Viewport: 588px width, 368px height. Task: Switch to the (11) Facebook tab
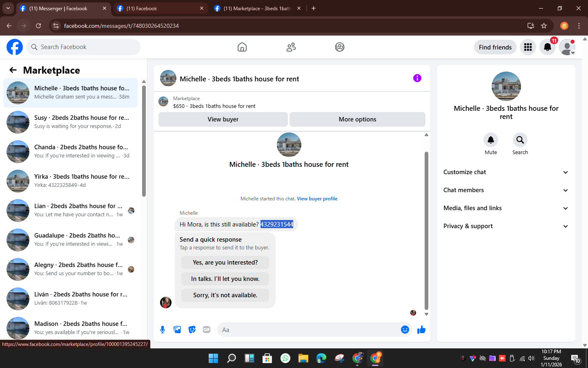[x=160, y=8]
